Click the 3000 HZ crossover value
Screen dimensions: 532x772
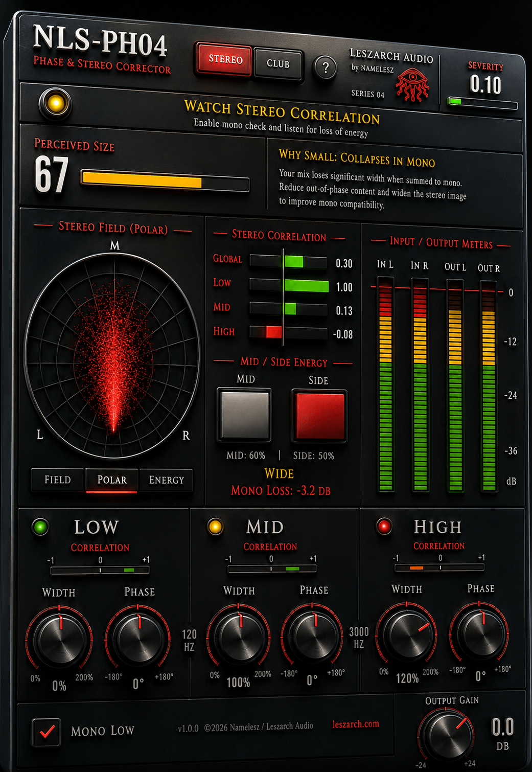(359, 638)
